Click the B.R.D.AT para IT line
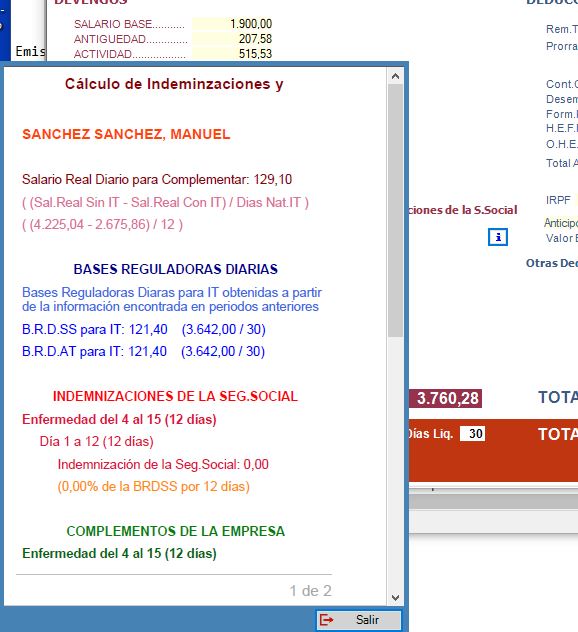This screenshot has width=578, height=632. [143, 351]
